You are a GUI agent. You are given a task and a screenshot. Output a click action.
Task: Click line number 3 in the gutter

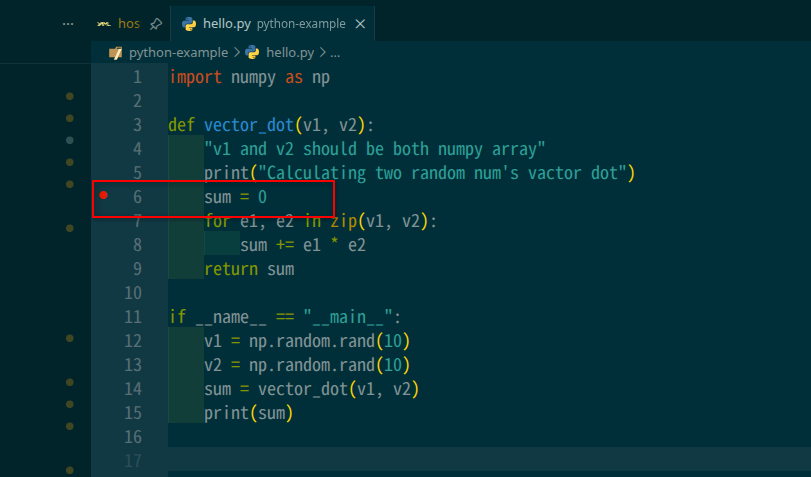pyautogui.click(x=138, y=125)
